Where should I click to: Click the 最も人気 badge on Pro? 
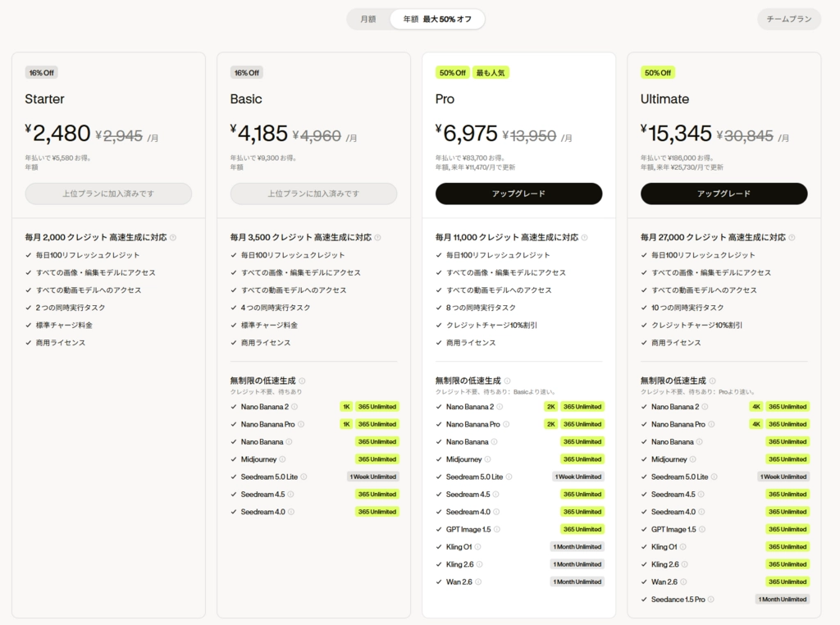pos(491,73)
